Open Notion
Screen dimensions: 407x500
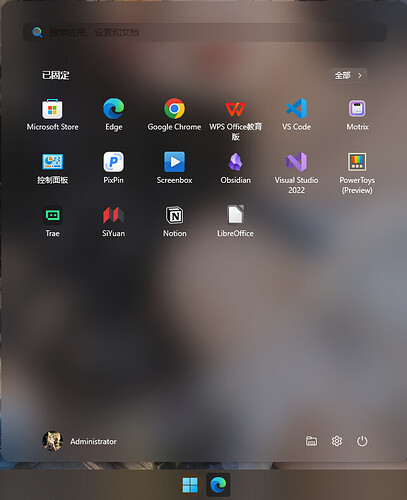tap(174, 221)
